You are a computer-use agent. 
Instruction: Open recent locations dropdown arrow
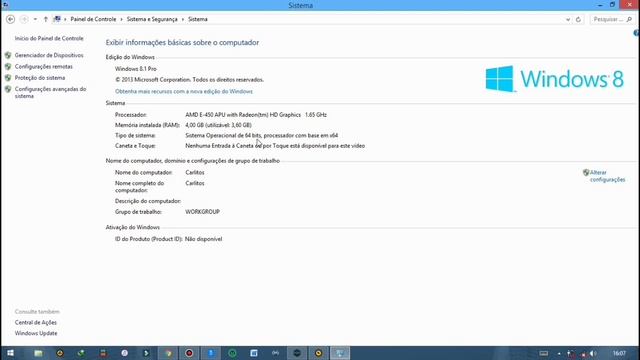click(35, 19)
